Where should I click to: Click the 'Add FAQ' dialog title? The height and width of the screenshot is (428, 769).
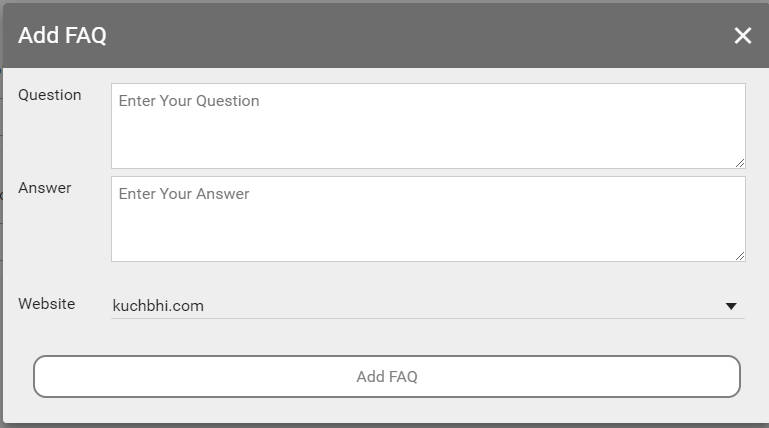coord(62,36)
